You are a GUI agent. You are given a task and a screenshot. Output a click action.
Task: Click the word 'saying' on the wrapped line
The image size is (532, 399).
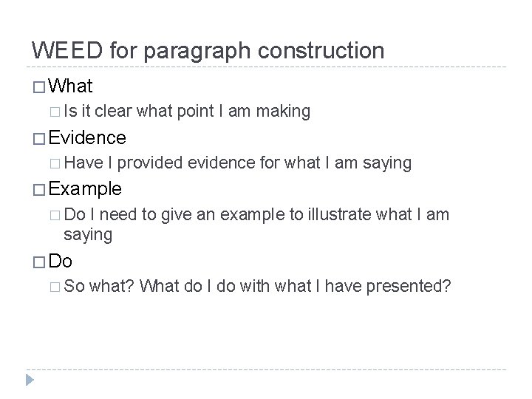click(88, 235)
